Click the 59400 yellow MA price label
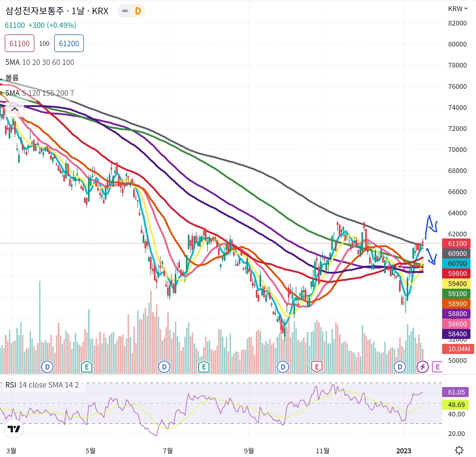476x457 pixels. [x=457, y=284]
